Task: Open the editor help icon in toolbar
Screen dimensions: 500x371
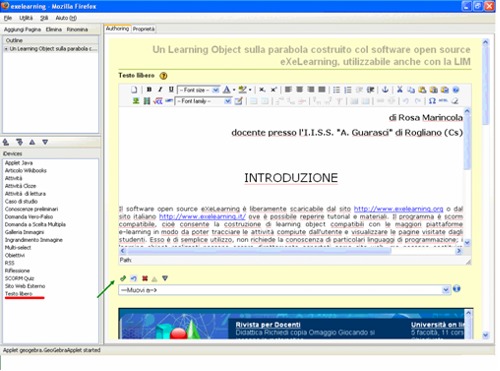Action: pyautogui.click(x=456, y=90)
